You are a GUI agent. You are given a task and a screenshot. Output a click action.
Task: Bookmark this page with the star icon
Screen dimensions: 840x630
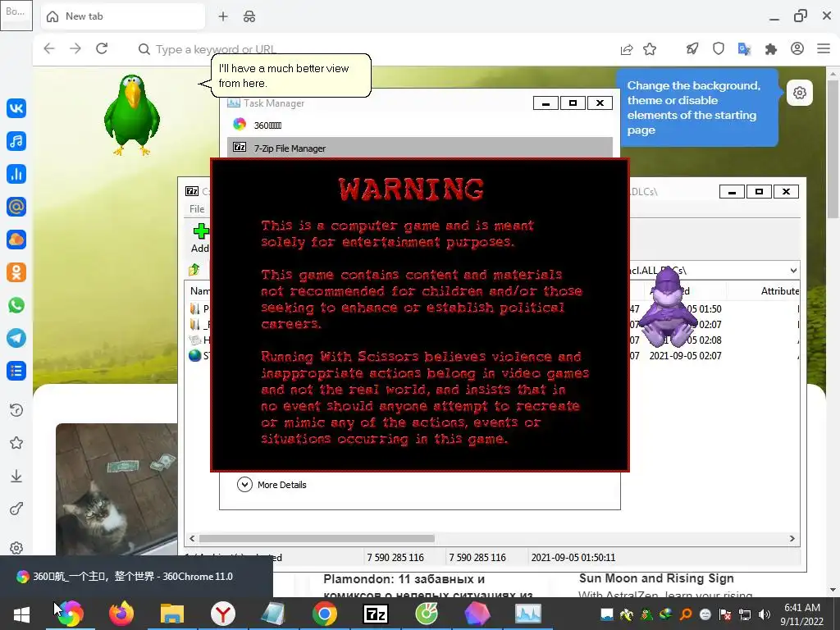(650, 49)
